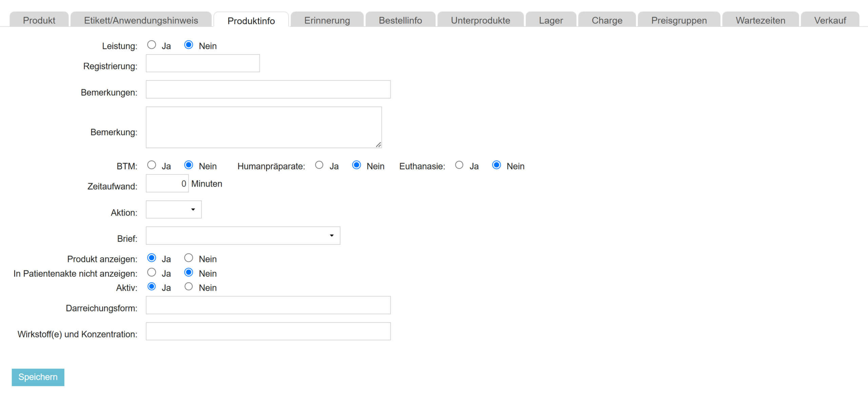Open the Etikett/Anwendungshinweis tab
The width and height of the screenshot is (868, 395).
tap(141, 20)
